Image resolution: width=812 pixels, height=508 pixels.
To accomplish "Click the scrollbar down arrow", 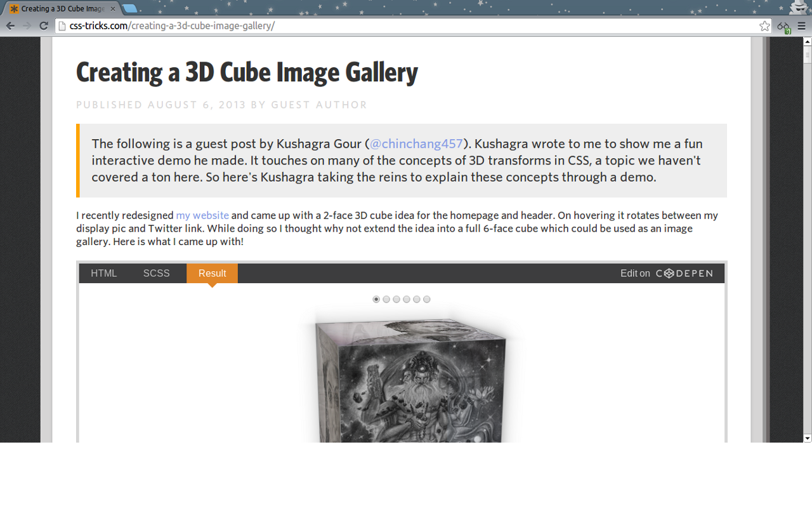I will pos(808,438).
